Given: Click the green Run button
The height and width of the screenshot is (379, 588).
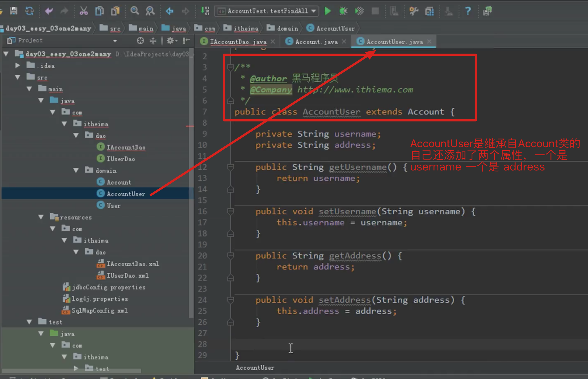Looking at the screenshot, I should click(328, 11).
